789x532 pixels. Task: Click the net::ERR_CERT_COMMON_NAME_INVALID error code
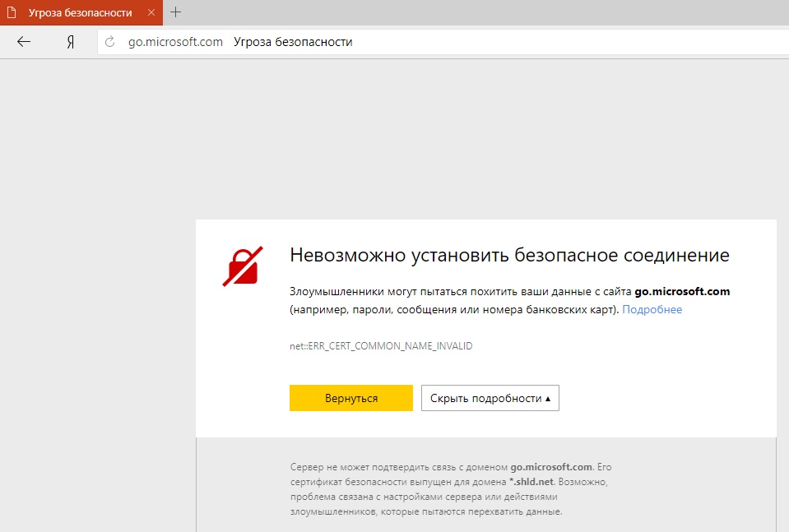point(381,346)
